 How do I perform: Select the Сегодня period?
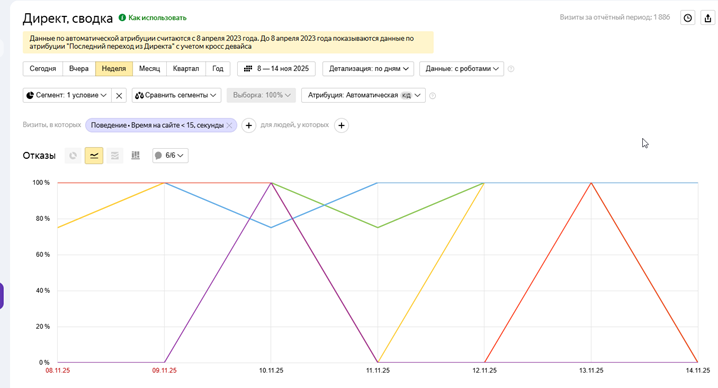point(43,69)
